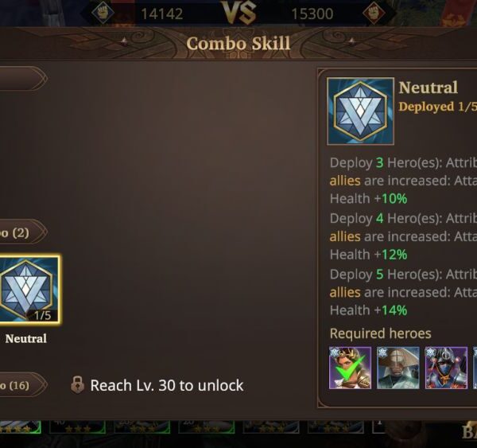
Task: Toggle the green-checked crowned hero portrait
Action: 350,368
